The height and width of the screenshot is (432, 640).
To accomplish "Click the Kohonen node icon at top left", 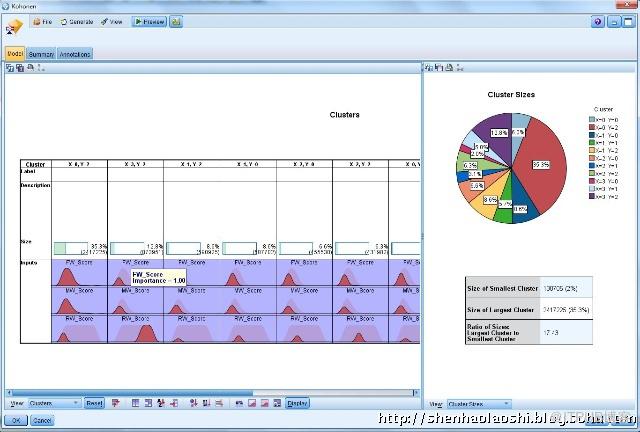I will 14,27.
